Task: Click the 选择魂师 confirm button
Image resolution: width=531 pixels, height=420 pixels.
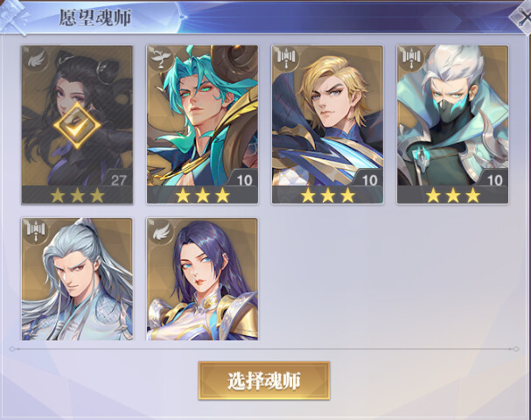Action: pos(264,381)
